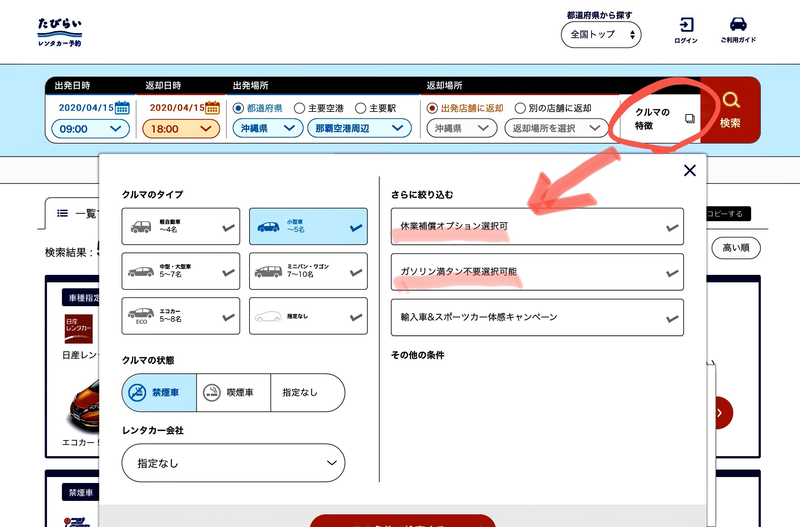The height and width of the screenshot is (527, 800).
Task: Open the レンタカー会社 指定なし dropdown
Action: pos(233,463)
